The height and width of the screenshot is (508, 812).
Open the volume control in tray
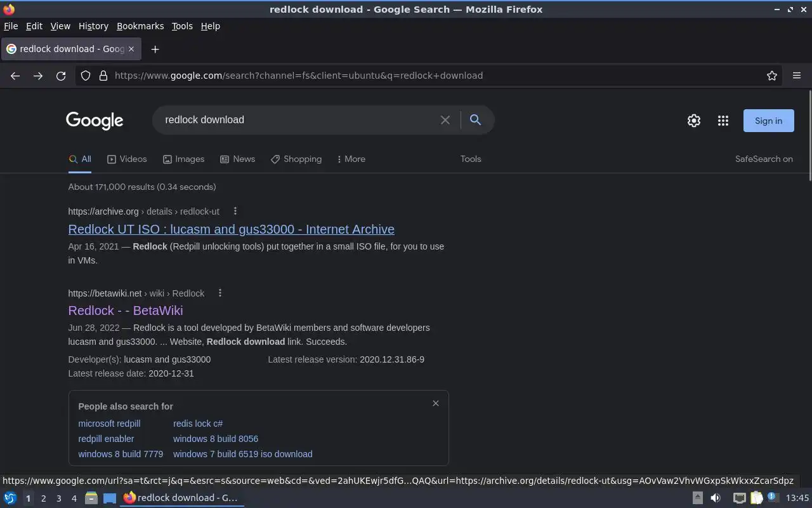(x=716, y=498)
